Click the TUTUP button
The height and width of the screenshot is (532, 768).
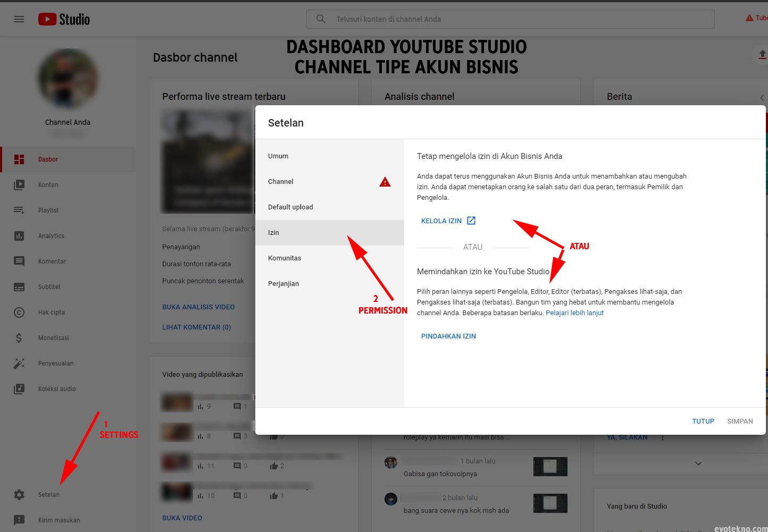703,421
